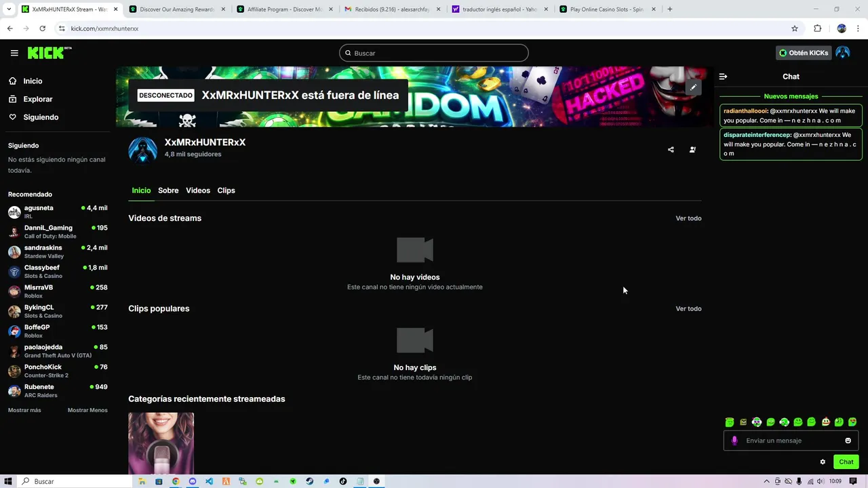868x488 pixels.
Task: Click username disparateinterferencep in chat
Action: [757, 135]
